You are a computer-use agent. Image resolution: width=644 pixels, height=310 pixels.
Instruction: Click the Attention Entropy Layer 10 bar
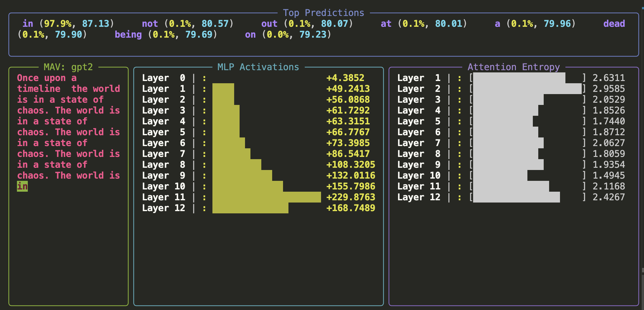[x=500, y=175]
